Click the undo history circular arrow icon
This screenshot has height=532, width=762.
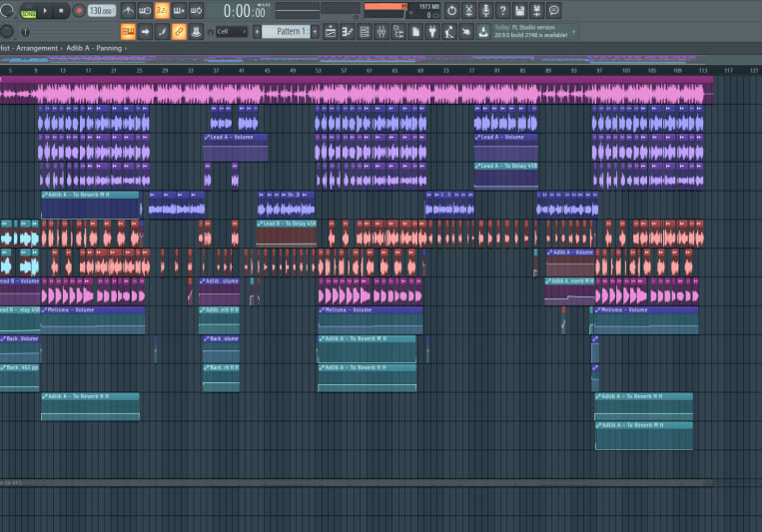pos(452,10)
